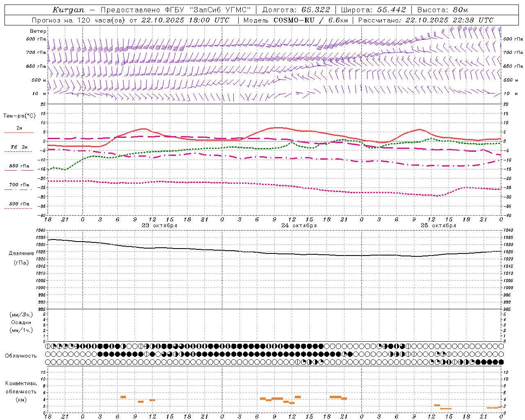The image size is (525, 420).
Task: Click the 500 м wind level label on left
Action: pos(39,80)
